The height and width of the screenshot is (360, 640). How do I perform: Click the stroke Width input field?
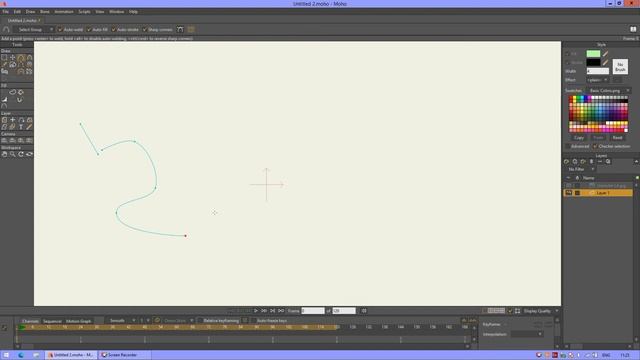click(x=598, y=71)
